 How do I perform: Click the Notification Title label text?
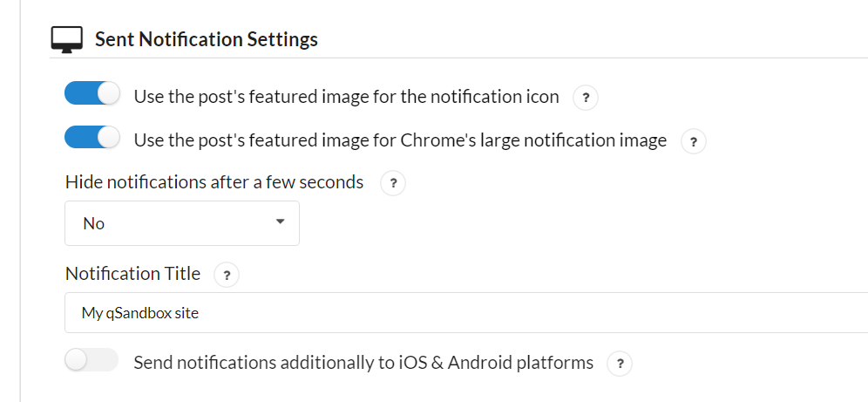click(132, 274)
